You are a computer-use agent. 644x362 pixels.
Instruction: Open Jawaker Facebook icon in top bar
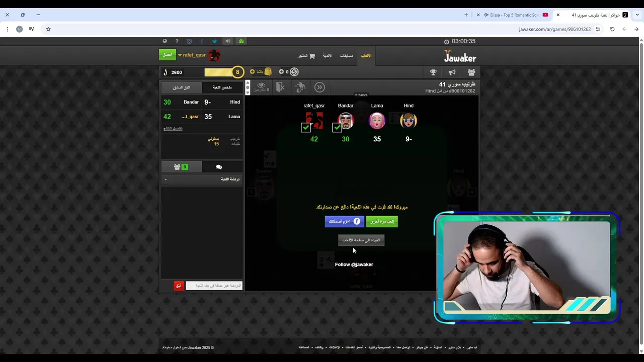[202, 41]
